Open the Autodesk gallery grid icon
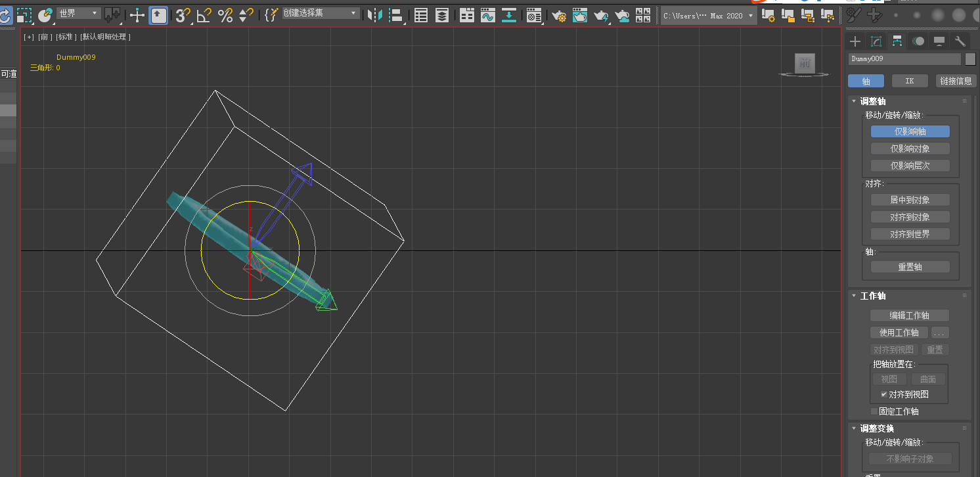The image size is (980, 477). pyautogui.click(x=643, y=16)
